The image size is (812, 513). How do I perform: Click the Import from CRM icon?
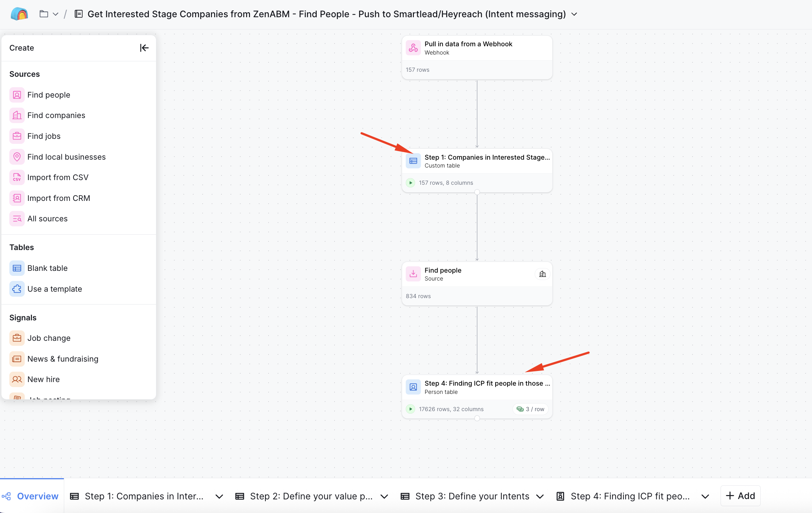tap(16, 198)
